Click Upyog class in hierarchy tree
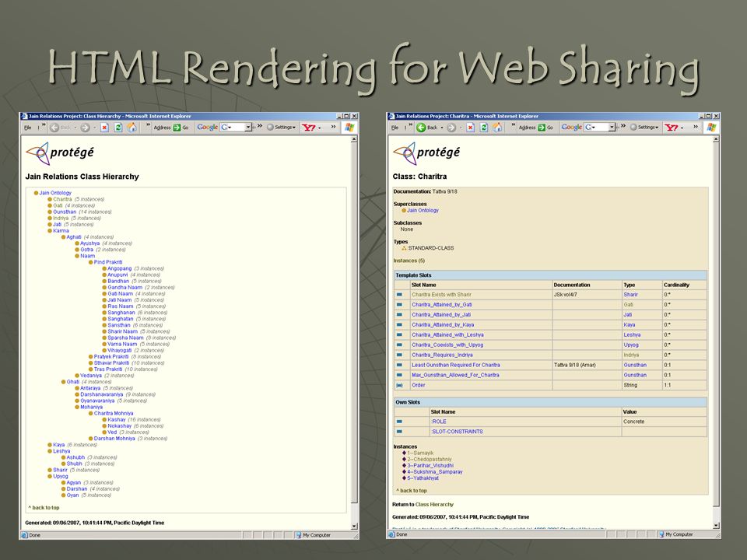This screenshot has width=747, height=560. [x=61, y=476]
